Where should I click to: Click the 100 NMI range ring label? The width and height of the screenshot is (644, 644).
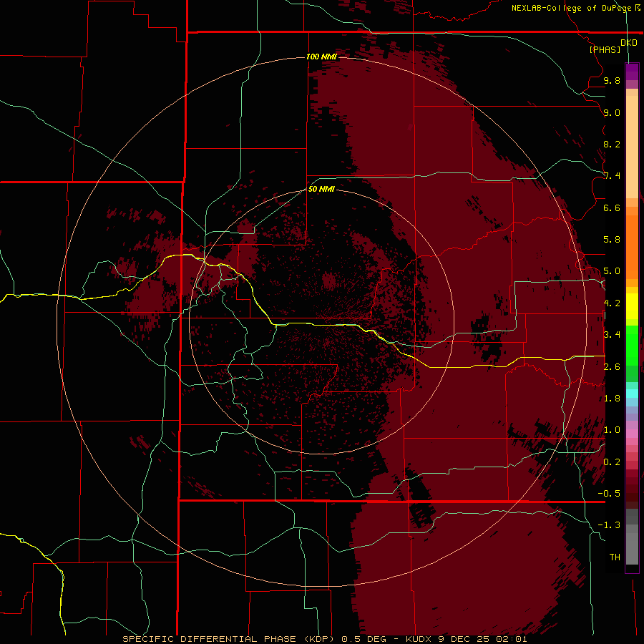tap(321, 57)
